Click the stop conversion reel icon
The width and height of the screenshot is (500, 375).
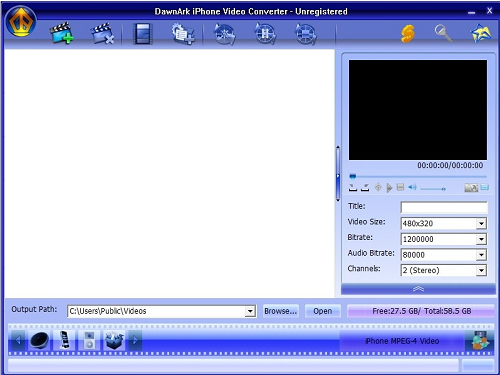pyautogui.click(x=306, y=34)
